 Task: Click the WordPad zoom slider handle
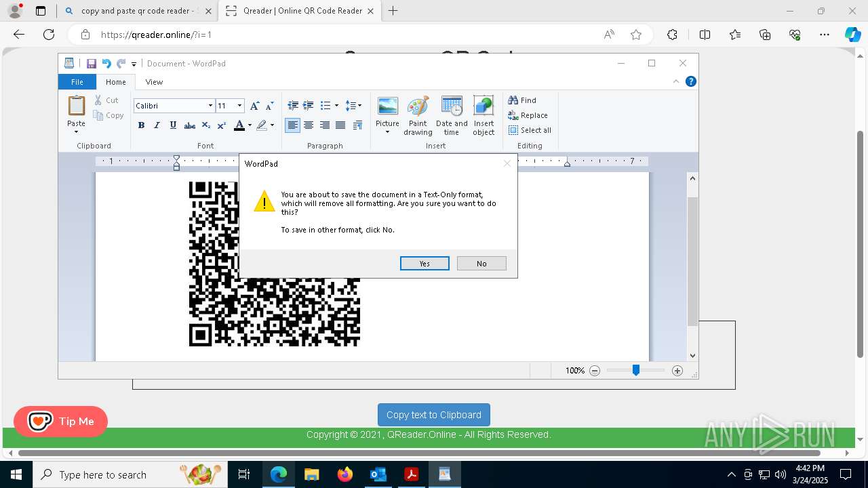[636, 370]
